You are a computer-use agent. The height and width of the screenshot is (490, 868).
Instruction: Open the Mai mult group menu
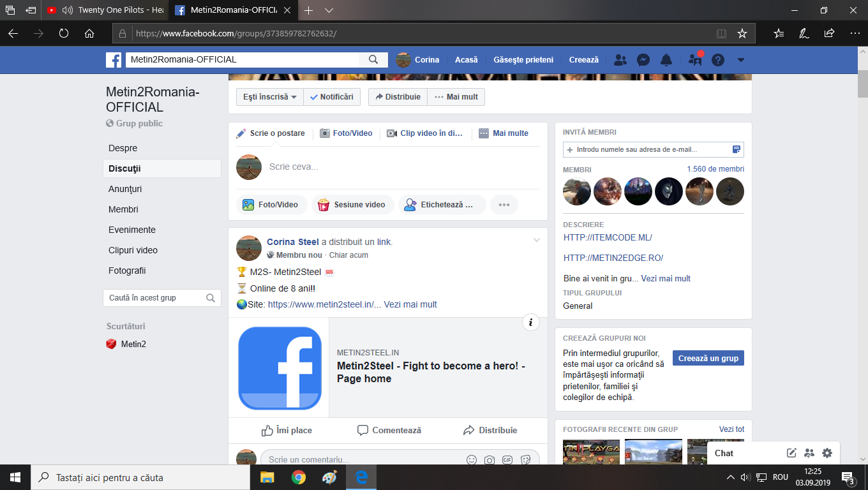coord(456,97)
